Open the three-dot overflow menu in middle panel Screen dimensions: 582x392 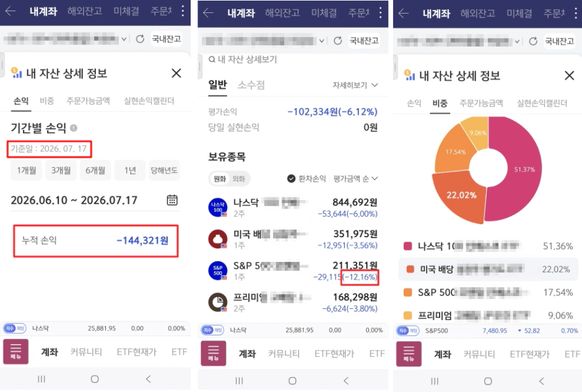pyautogui.click(x=380, y=12)
